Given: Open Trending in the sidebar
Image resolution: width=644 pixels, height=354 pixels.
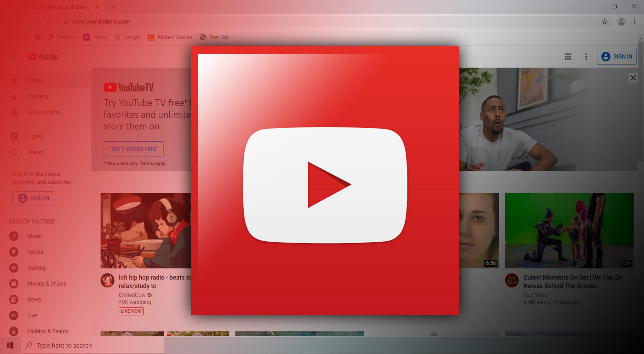Looking at the screenshot, I should pos(46,96).
